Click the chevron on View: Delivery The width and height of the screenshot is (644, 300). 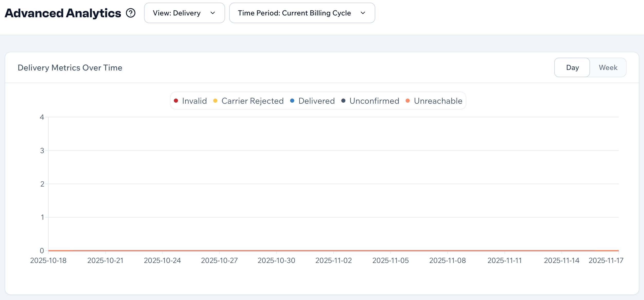(x=213, y=13)
